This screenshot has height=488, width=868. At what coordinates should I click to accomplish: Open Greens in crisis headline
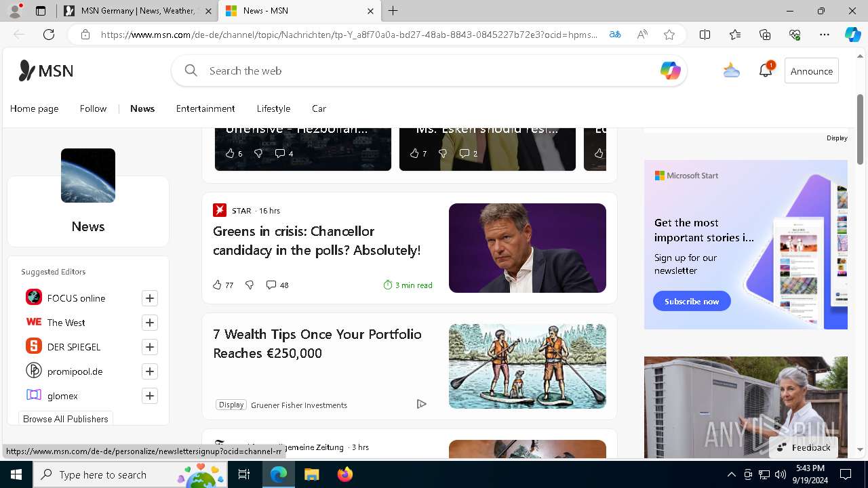click(317, 241)
